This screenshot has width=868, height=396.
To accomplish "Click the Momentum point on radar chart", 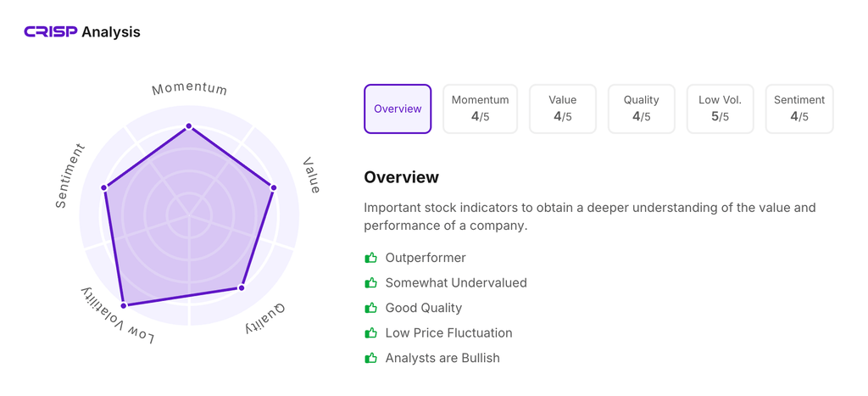I will pos(189,126).
